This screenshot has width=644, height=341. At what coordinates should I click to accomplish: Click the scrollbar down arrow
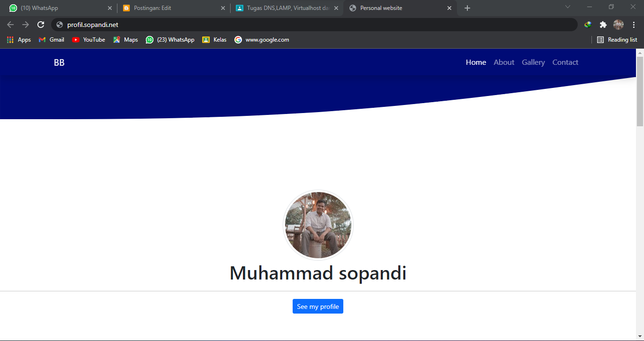point(640,337)
